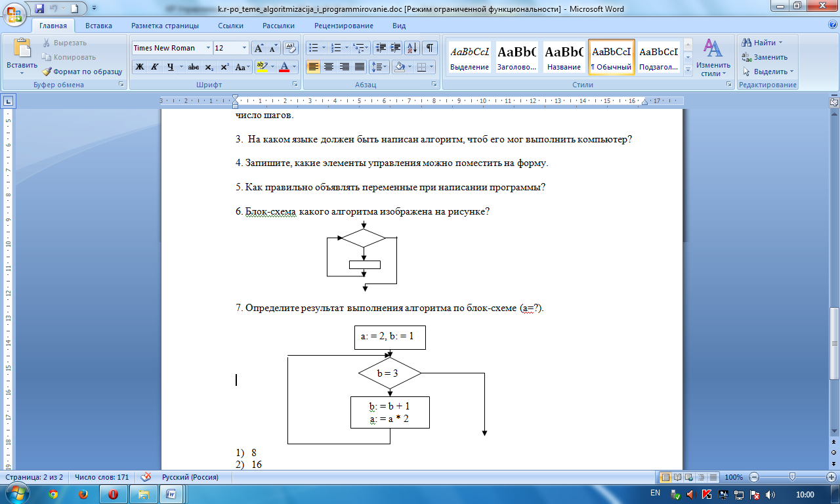Click spelling check status icon
The height and width of the screenshot is (504, 840).
pyautogui.click(x=146, y=477)
